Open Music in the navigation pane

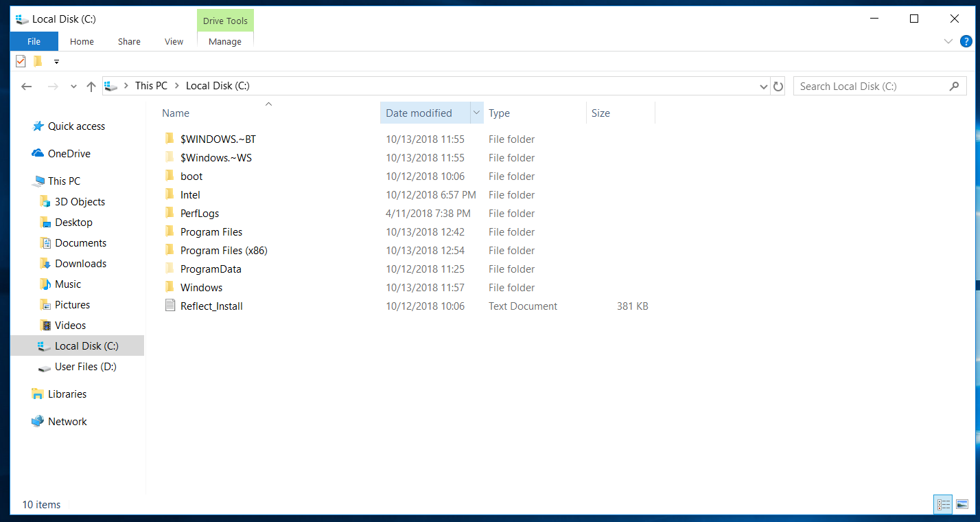[x=68, y=284]
